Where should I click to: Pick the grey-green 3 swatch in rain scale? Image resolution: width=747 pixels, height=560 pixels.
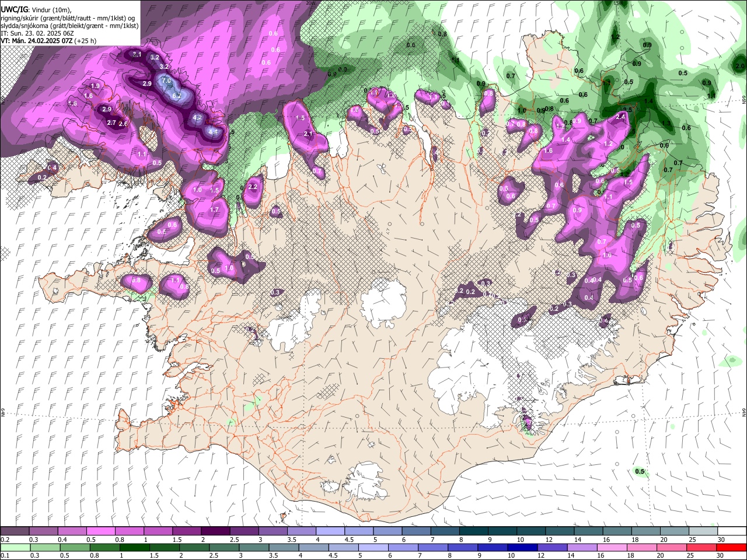tap(254, 548)
